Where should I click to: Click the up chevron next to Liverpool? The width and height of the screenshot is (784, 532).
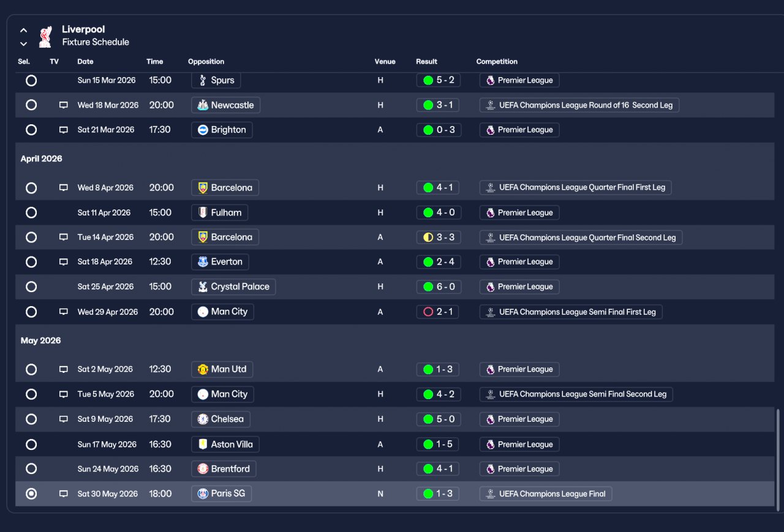(x=23, y=30)
